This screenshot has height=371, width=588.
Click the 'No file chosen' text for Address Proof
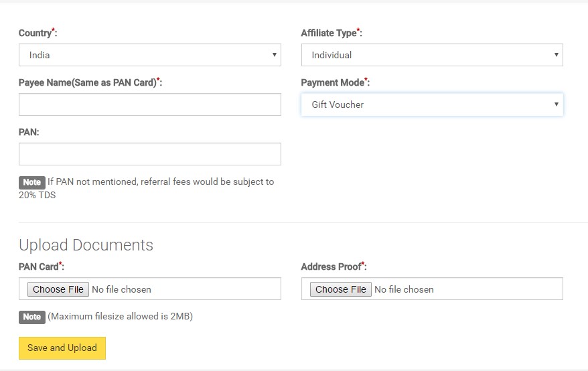tap(404, 289)
